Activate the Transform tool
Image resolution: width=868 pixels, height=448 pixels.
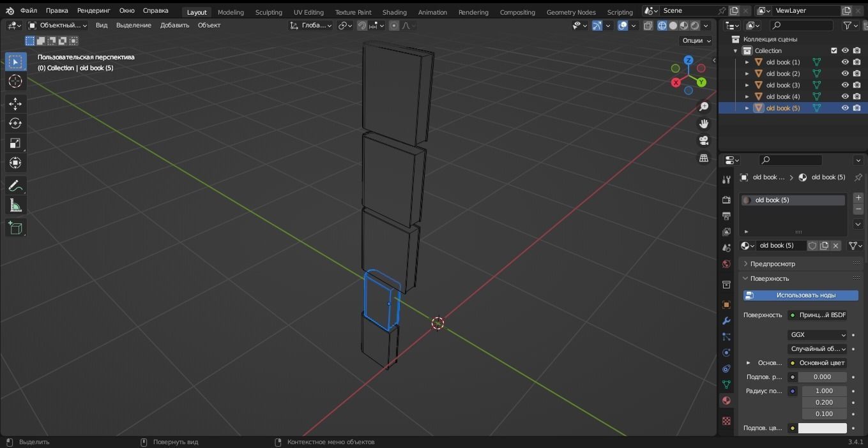pyautogui.click(x=15, y=163)
